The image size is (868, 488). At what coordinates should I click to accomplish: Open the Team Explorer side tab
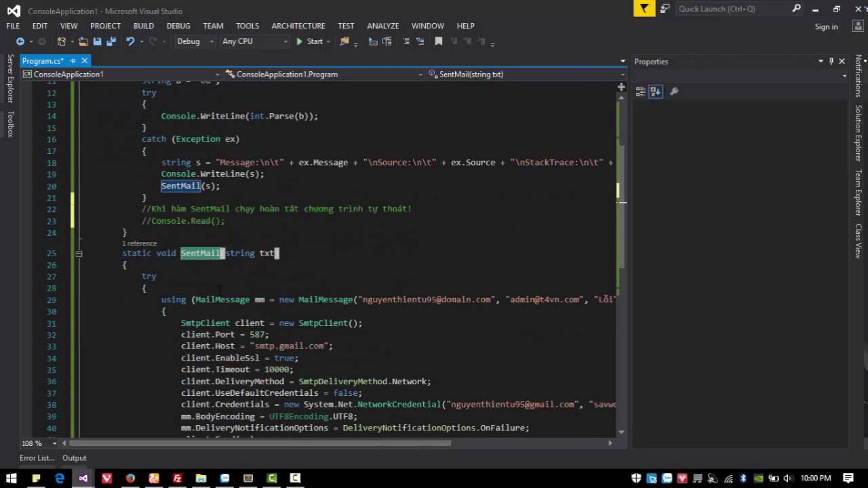point(858,192)
